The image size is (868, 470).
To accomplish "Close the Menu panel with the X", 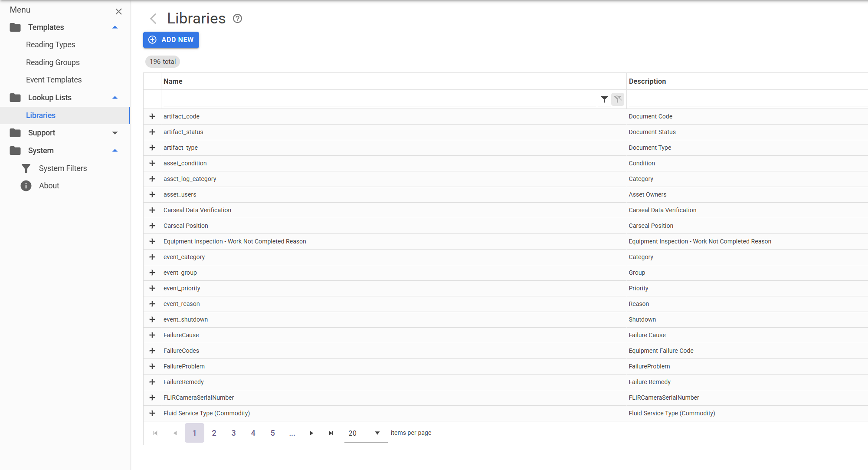I will (118, 11).
